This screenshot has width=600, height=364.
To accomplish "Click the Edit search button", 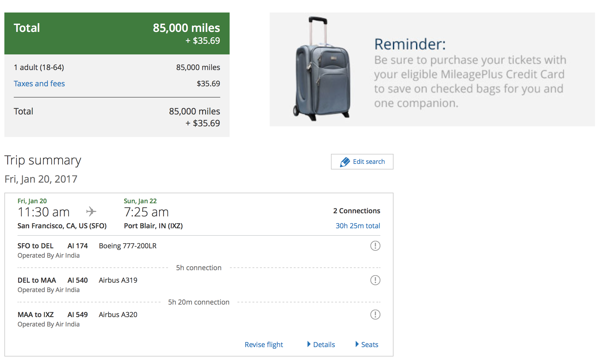I will [x=362, y=162].
